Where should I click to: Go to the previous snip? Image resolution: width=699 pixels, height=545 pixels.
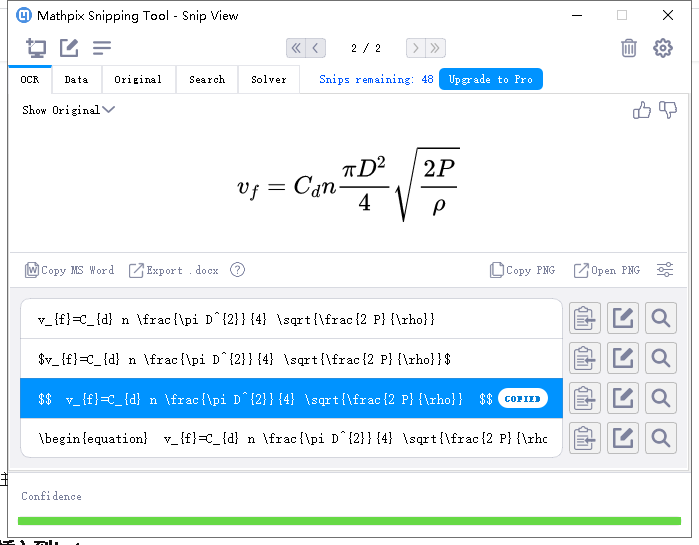(x=316, y=48)
